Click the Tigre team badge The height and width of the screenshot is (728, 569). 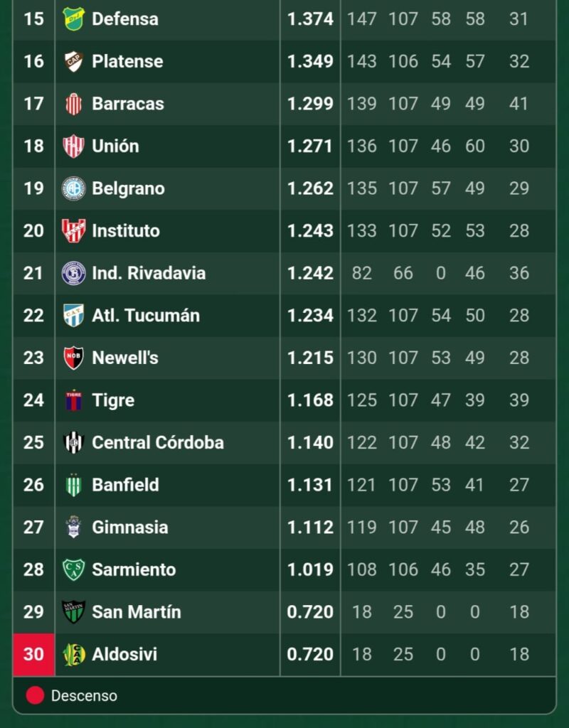tap(73, 400)
